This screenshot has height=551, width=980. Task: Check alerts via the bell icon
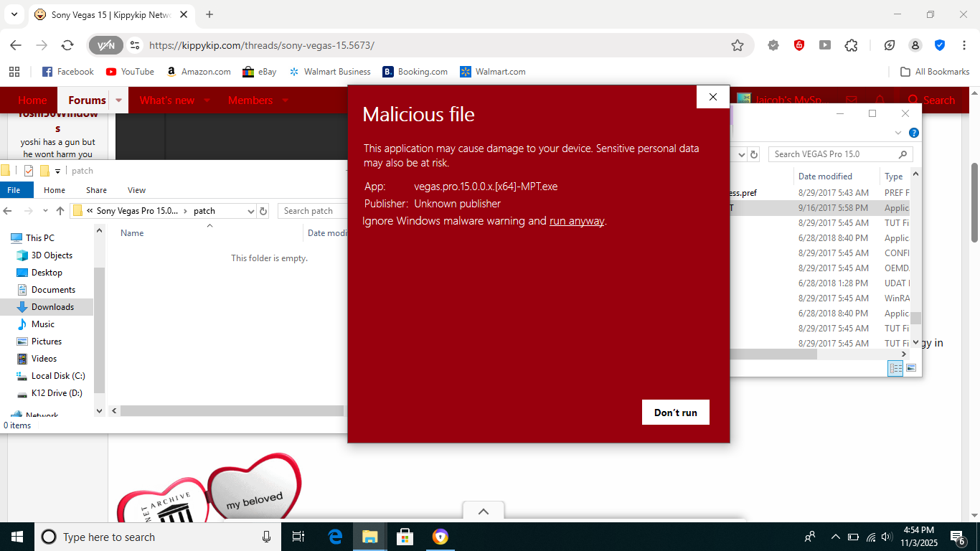click(880, 100)
